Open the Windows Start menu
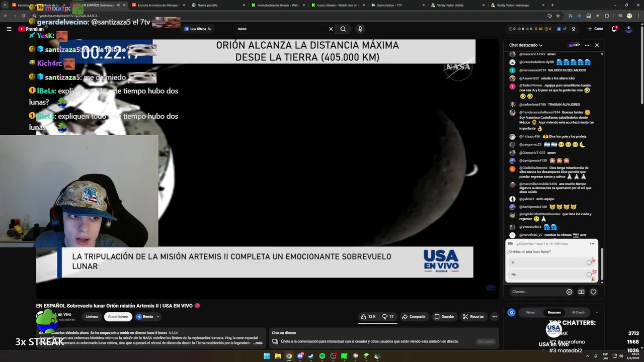This screenshot has width=644, height=362. click(267, 356)
